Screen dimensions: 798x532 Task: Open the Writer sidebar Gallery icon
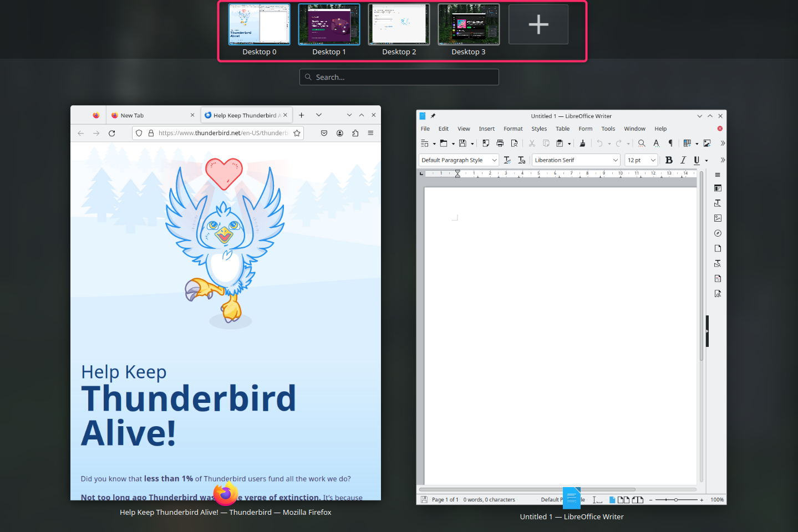[718, 218]
